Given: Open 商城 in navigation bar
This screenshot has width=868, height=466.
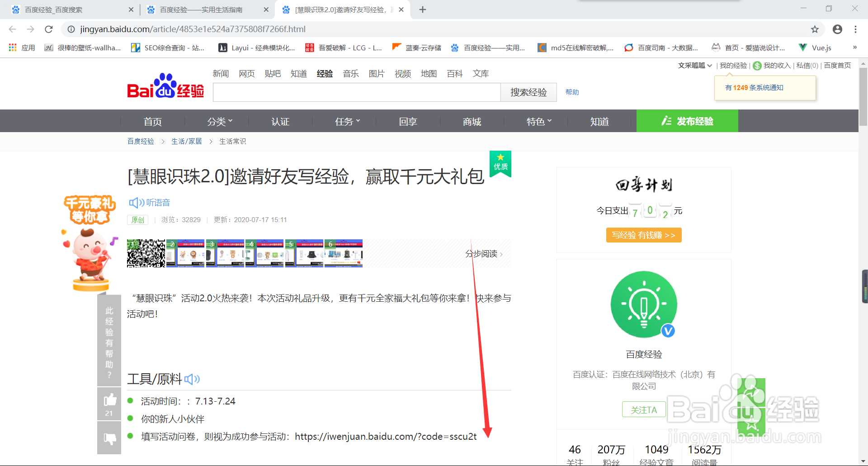Looking at the screenshot, I should pyautogui.click(x=472, y=121).
